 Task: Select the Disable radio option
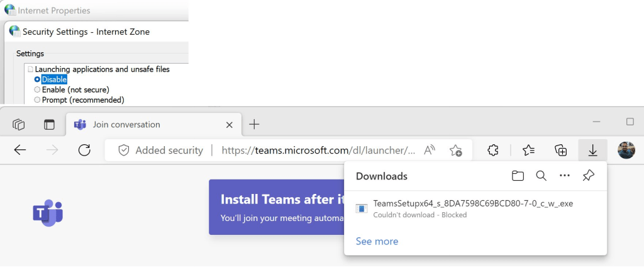(38, 79)
